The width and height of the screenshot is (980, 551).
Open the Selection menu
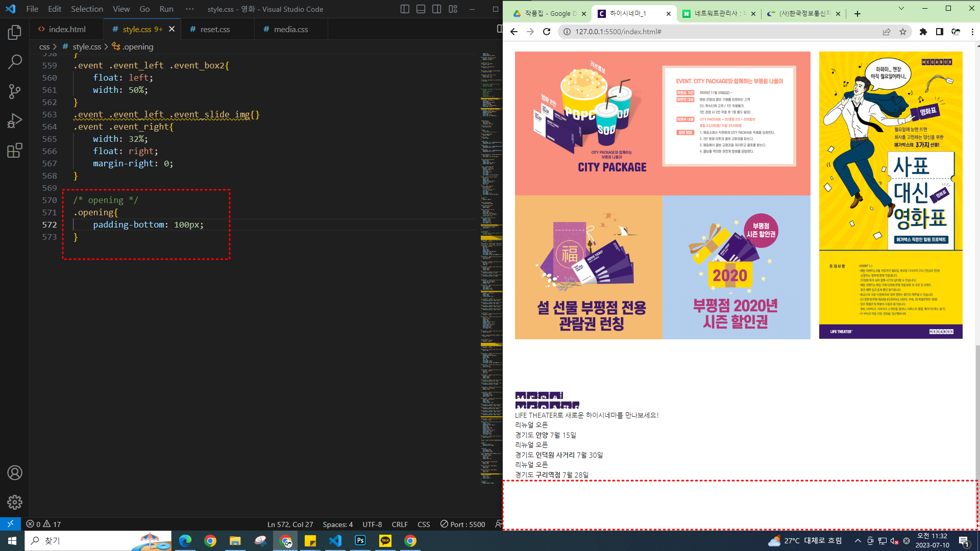(87, 9)
